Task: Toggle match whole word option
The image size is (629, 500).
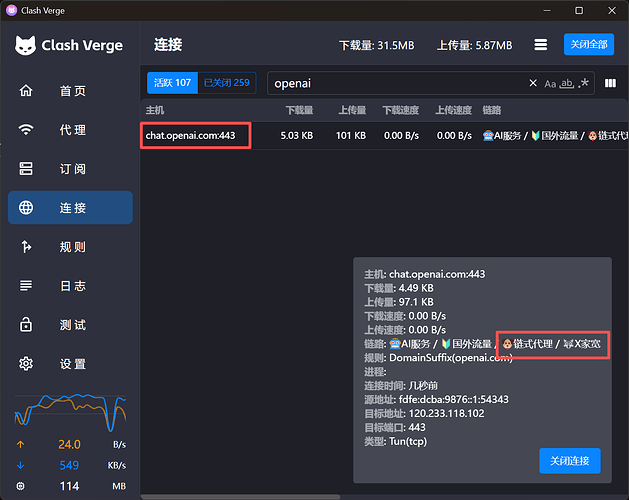Action: (x=567, y=83)
